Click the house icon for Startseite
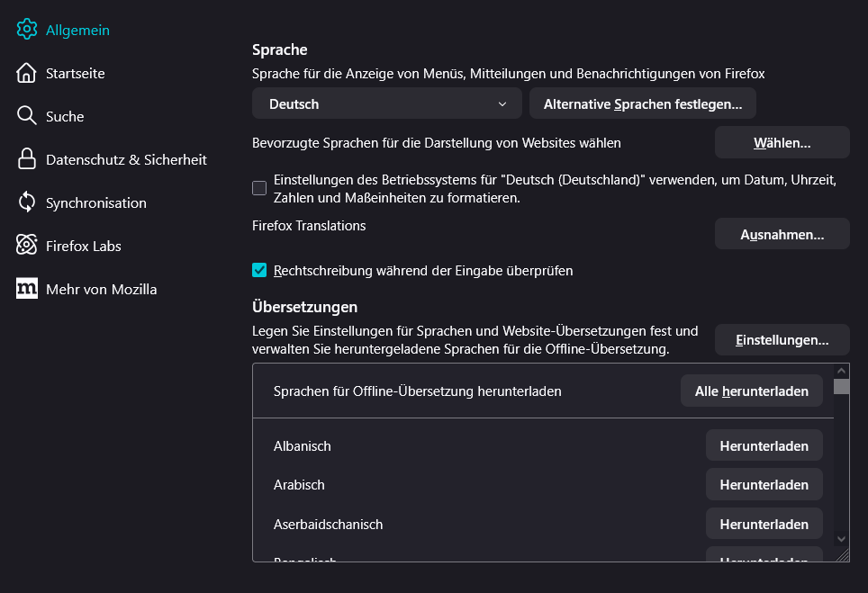Screen dimensions: 868x593 coord(27,73)
